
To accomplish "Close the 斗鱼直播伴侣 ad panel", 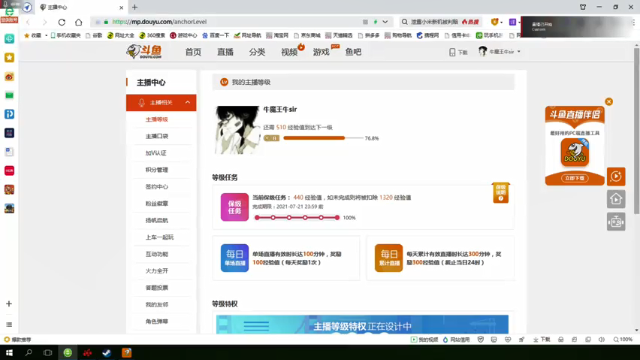I will 609,102.
